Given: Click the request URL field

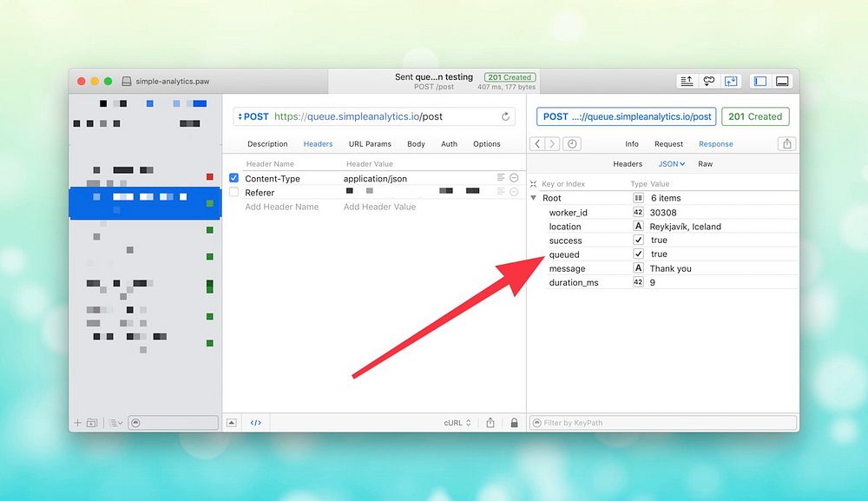Looking at the screenshot, I should [x=373, y=117].
